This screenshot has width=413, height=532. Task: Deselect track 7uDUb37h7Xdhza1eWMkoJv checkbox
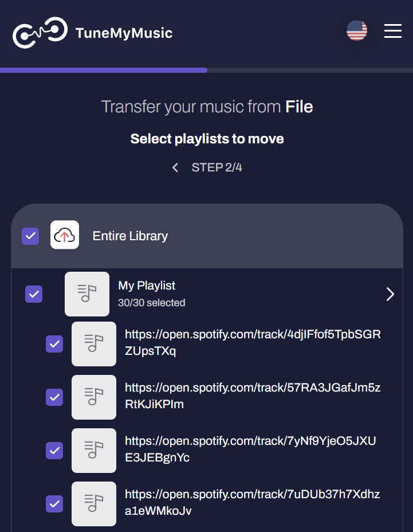54,504
